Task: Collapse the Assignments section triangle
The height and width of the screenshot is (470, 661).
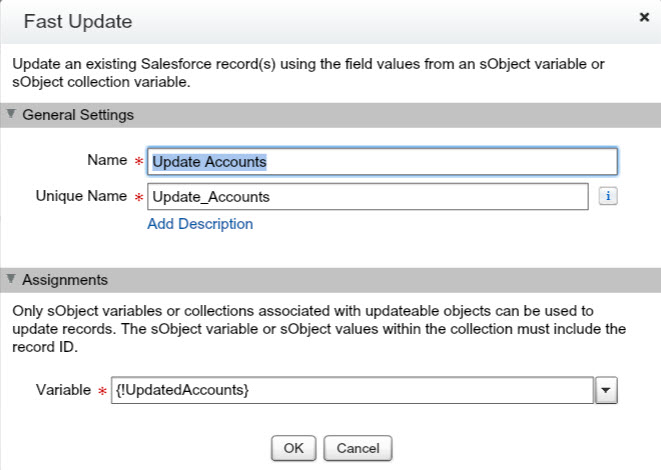Action: [x=11, y=280]
